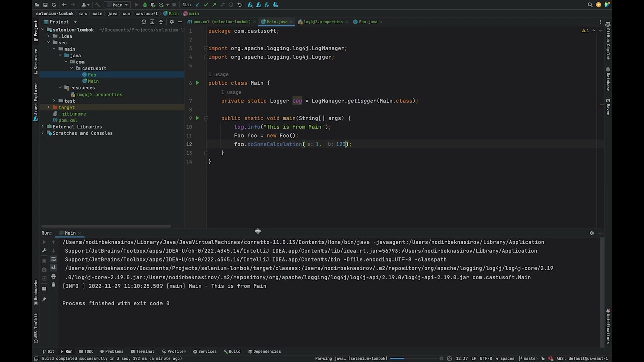This screenshot has width=644, height=362.
Task: Click Expand All icon in Project panel
Action: click(152, 22)
